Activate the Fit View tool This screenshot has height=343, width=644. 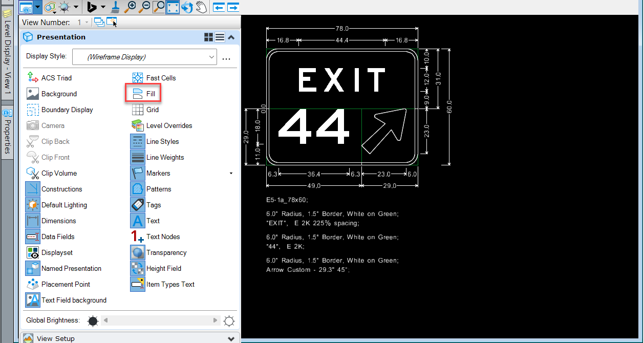click(x=172, y=7)
